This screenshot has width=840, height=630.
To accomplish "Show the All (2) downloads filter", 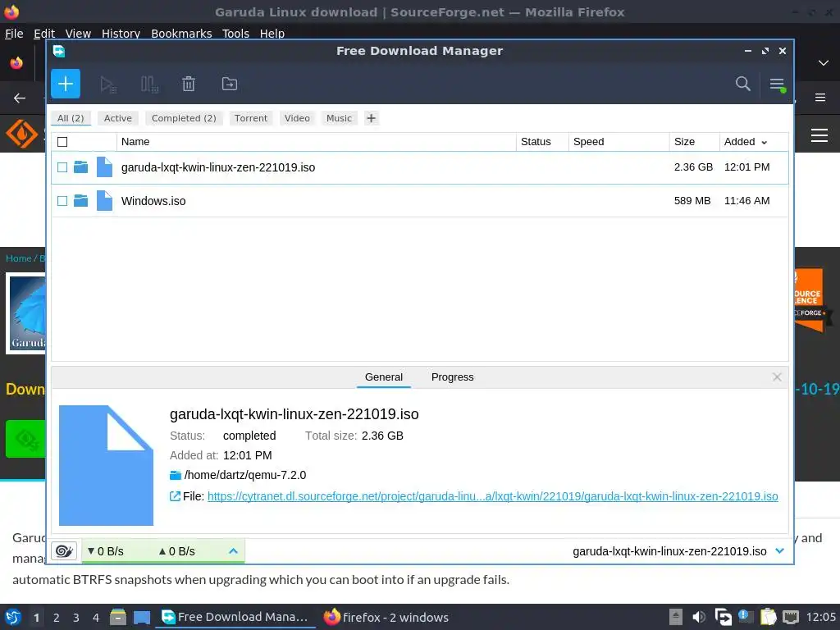I will pos(71,118).
